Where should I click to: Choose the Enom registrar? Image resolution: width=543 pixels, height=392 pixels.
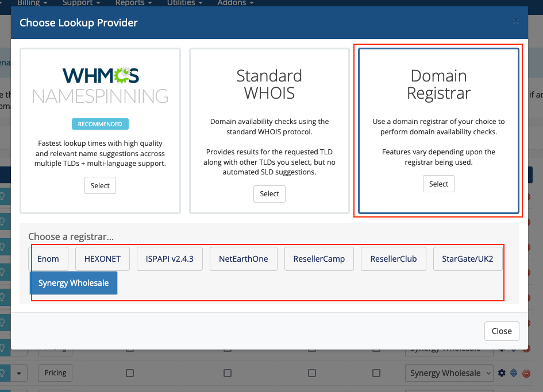click(x=48, y=259)
